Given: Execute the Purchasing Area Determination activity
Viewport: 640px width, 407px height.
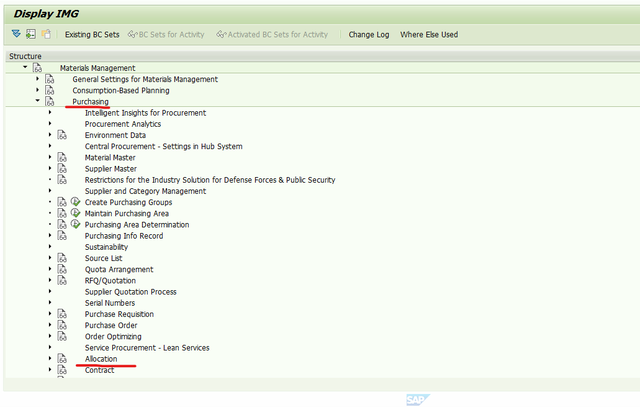Looking at the screenshot, I should 76,224.
